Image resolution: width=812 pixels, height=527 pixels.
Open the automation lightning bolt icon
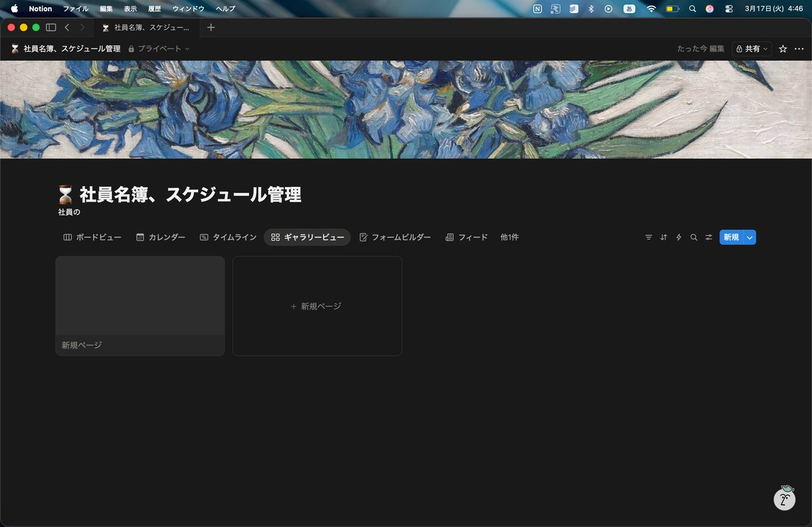679,238
